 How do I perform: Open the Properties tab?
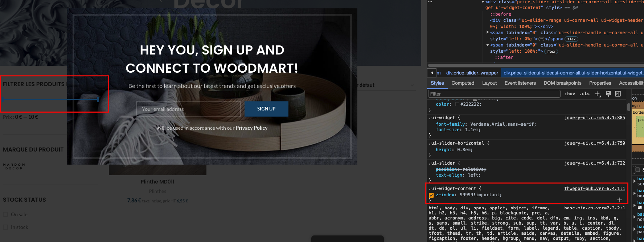point(600,83)
